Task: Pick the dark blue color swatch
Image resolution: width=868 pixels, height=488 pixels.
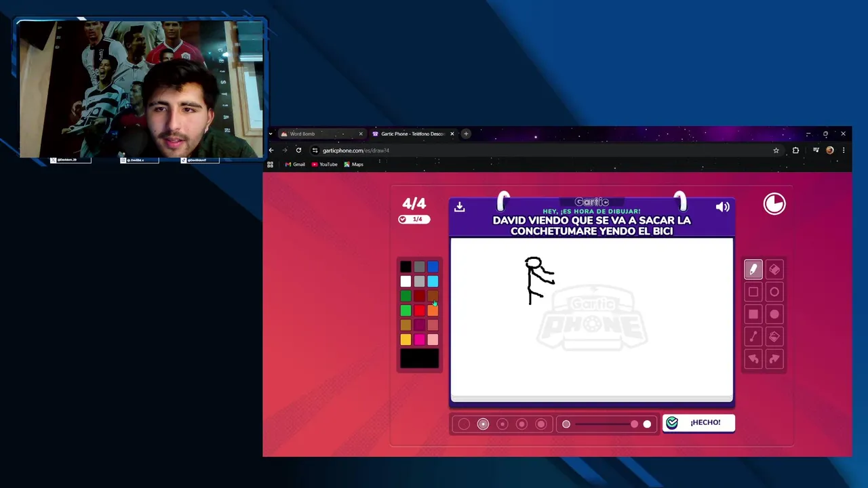Action: point(433,267)
